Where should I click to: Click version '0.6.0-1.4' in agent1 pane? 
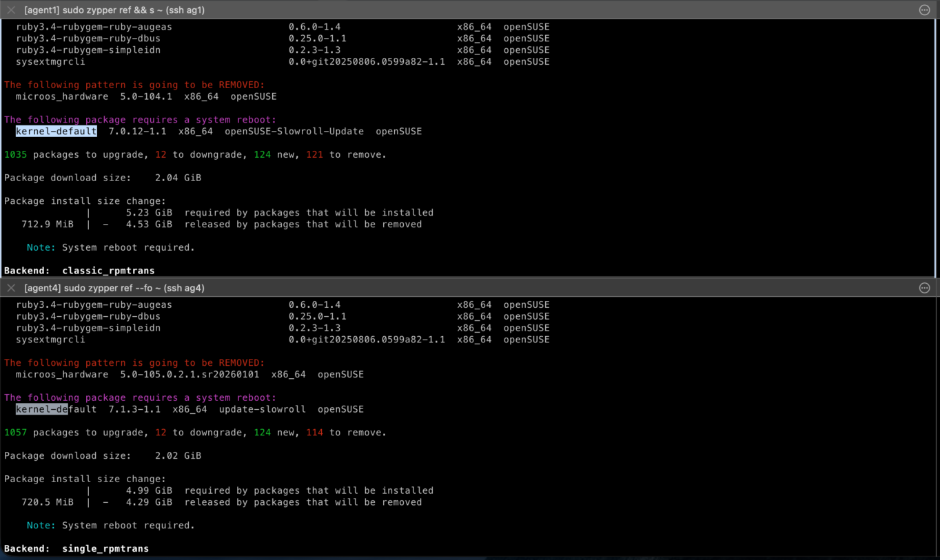click(x=314, y=27)
